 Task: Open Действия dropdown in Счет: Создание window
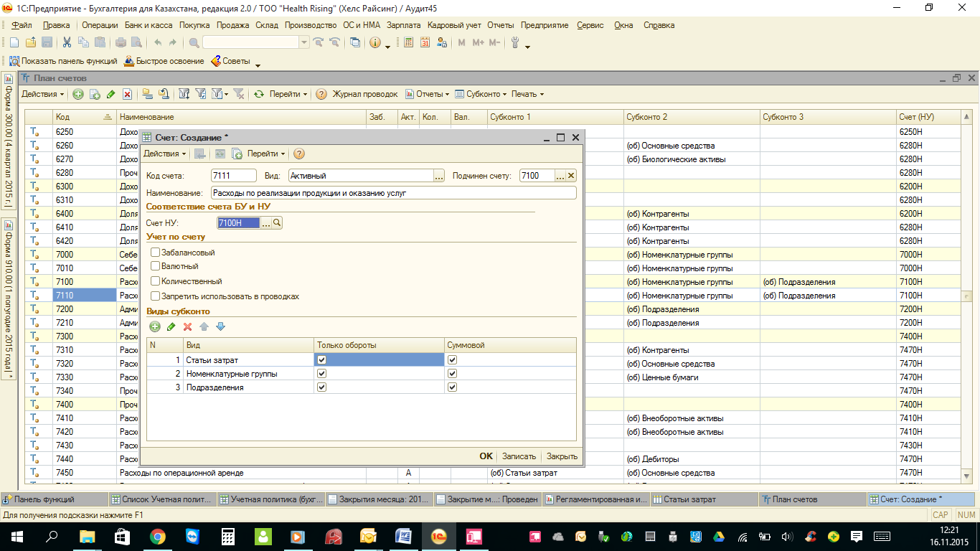click(164, 154)
